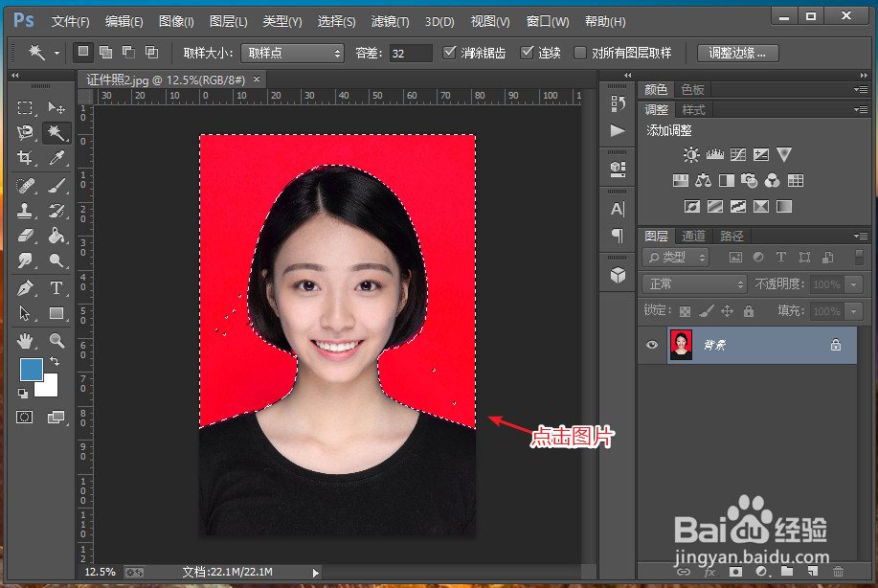Viewport: 878px width, 588px height.
Task: Click the 调整边缘 button
Action: pyautogui.click(x=737, y=54)
